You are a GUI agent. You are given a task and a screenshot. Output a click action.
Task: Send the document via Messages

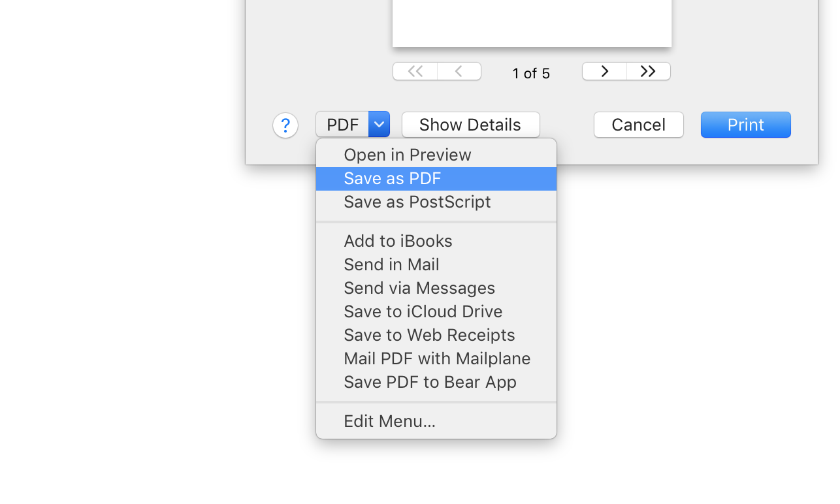(419, 288)
